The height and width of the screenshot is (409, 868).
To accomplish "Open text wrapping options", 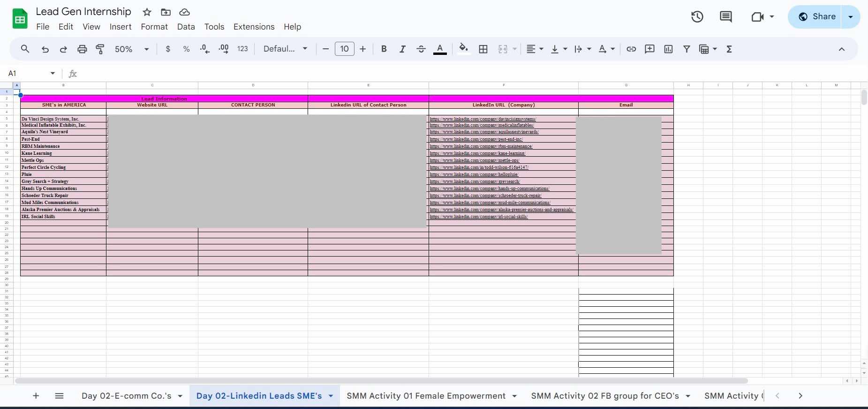I will point(582,49).
